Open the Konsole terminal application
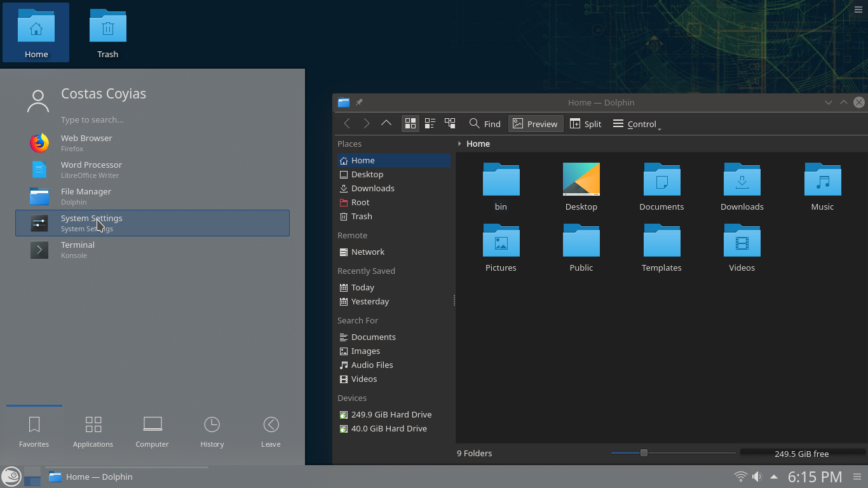This screenshot has height=488, width=868. (x=78, y=250)
